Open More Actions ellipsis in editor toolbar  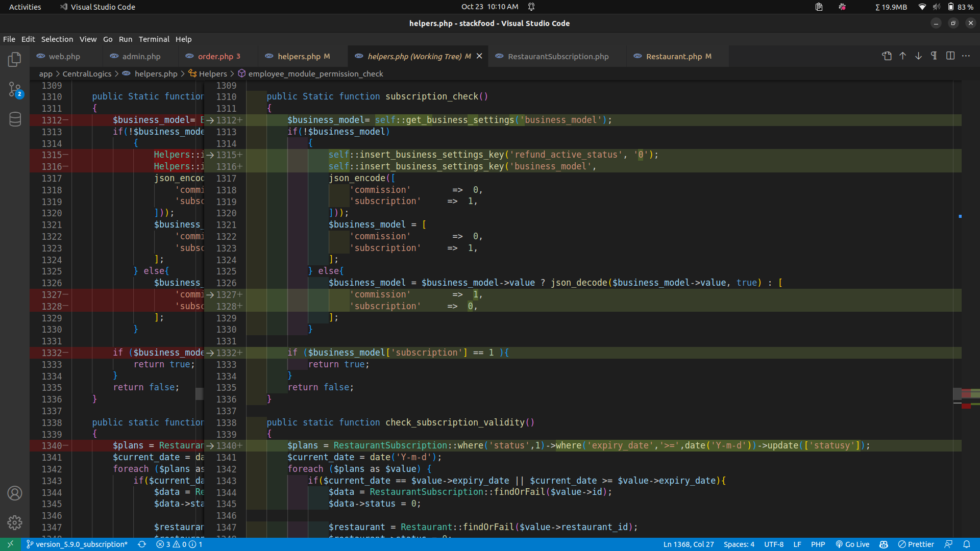click(966, 56)
